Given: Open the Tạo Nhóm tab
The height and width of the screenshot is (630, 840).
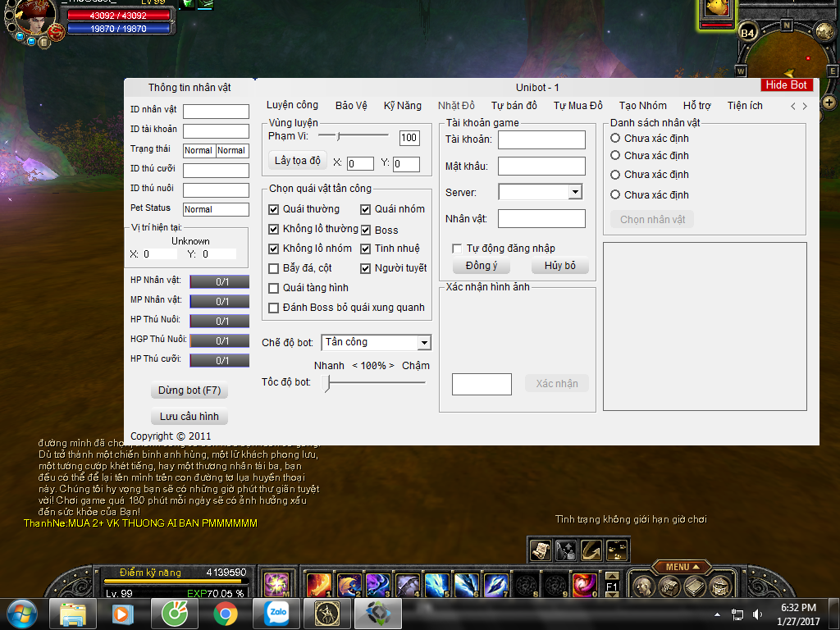Looking at the screenshot, I should coord(643,106).
